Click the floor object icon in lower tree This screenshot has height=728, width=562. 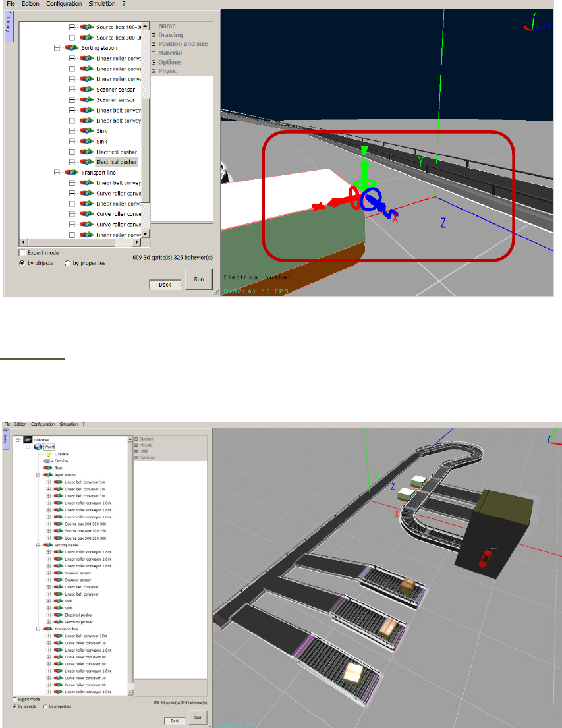point(48,468)
